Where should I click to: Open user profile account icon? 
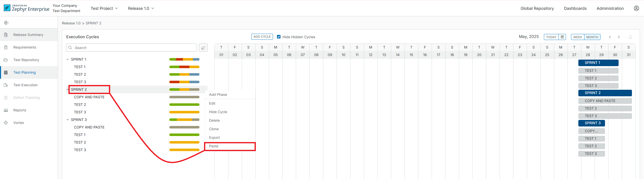point(636,8)
